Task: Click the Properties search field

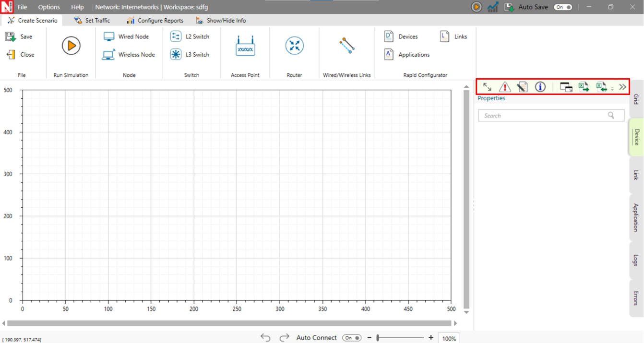Action: click(551, 115)
